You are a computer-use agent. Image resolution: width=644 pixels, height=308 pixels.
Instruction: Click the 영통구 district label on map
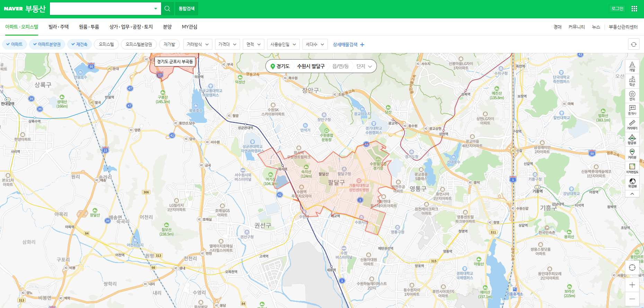pos(418,189)
